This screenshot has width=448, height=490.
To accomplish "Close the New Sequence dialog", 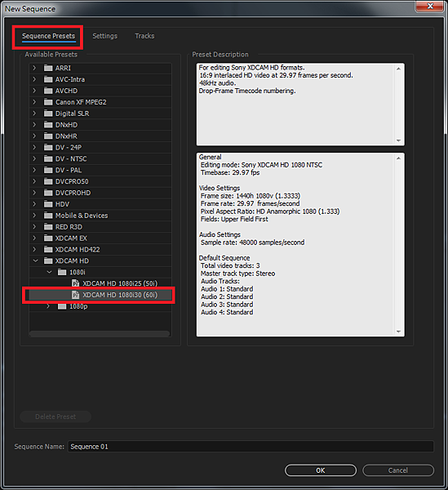I will pyautogui.click(x=430, y=6).
